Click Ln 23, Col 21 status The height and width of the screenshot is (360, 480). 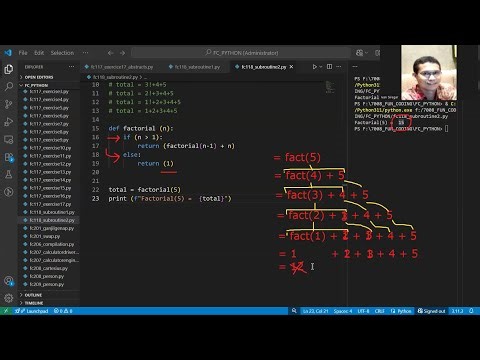point(315,311)
